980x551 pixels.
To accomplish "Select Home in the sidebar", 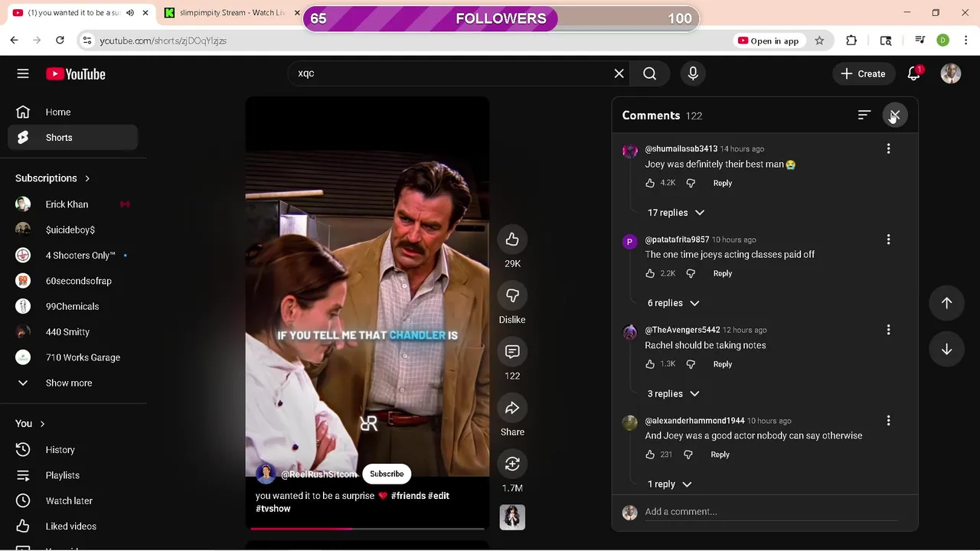I will (x=73, y=112).
